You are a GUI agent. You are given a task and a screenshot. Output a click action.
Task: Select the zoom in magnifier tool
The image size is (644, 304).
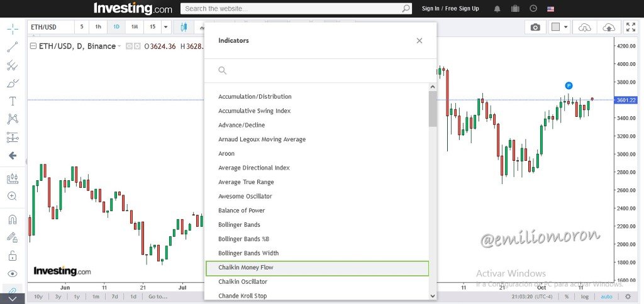pyautogui.click(x=13, y=196)
